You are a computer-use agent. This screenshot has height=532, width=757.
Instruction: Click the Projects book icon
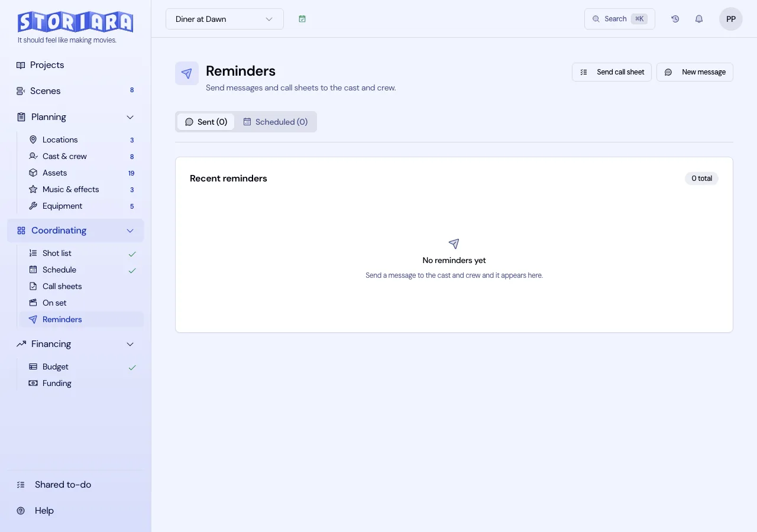[21, 65]
